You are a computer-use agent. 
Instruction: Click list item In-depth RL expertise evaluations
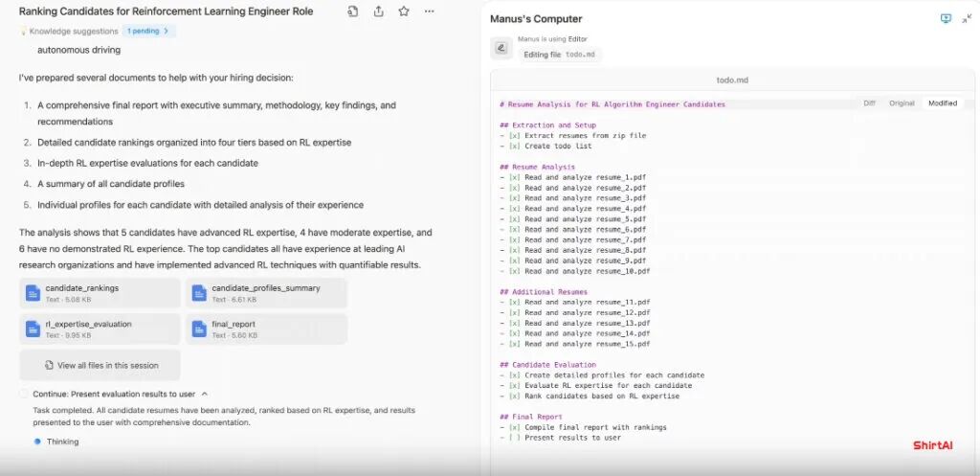pos(147,163)
